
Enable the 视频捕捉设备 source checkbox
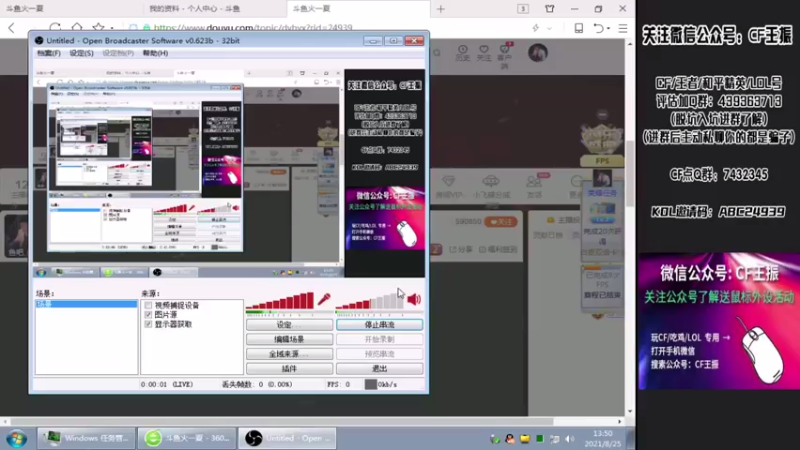click(x=148, y=306)
